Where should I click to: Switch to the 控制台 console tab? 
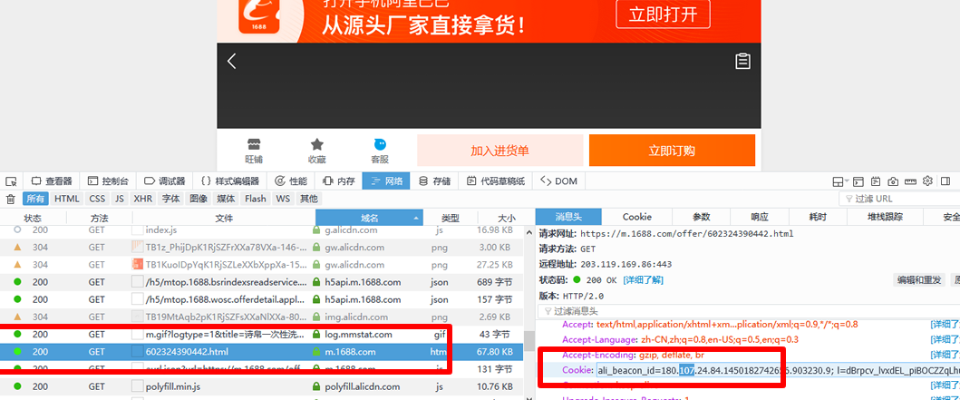109,181
